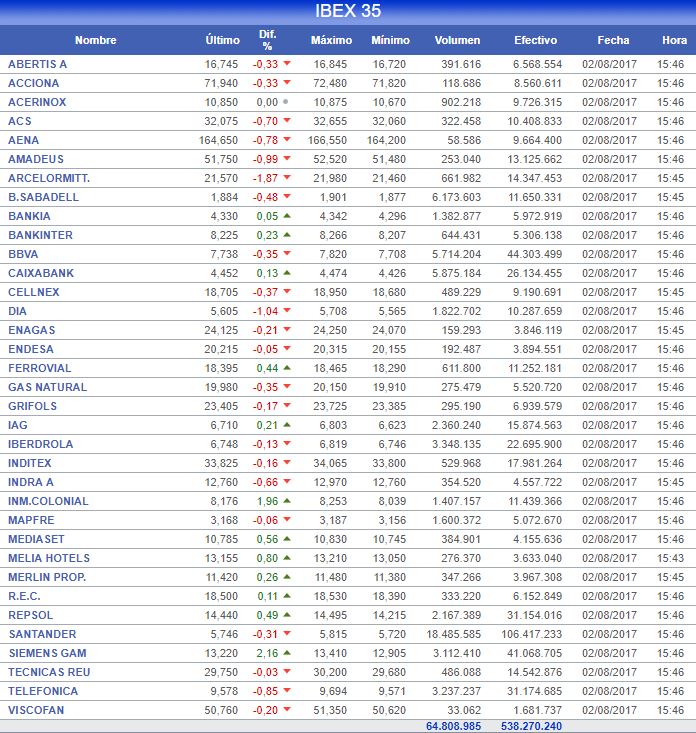Image resolution: width=696 pixels, height=733 pixels.
Task: Click the Máximo column header
Action: tap(331, 40)
